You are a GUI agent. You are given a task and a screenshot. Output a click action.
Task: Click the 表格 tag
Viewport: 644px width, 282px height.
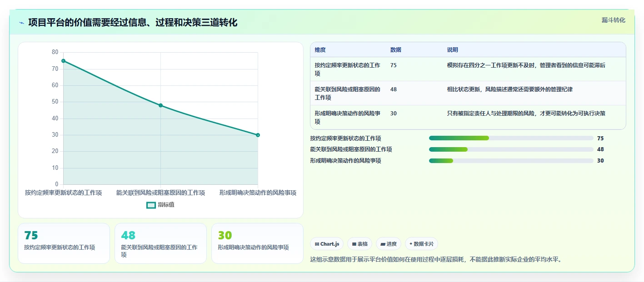pos(359,244)
